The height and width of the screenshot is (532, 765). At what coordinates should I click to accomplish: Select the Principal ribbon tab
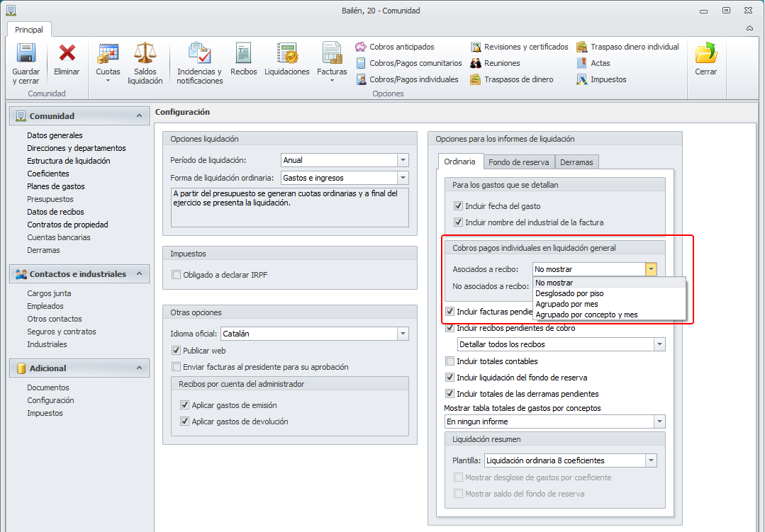tap(29, 30)
